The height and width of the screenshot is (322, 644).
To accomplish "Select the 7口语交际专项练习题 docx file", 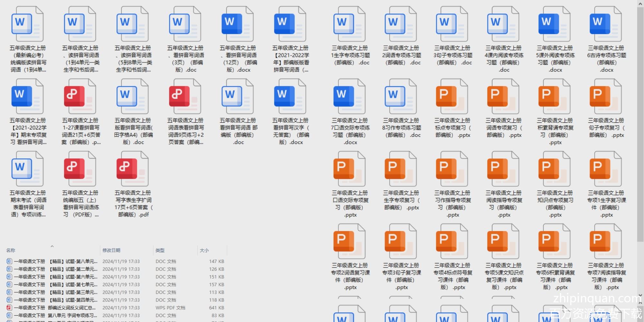I will click(x=349, y=97).
